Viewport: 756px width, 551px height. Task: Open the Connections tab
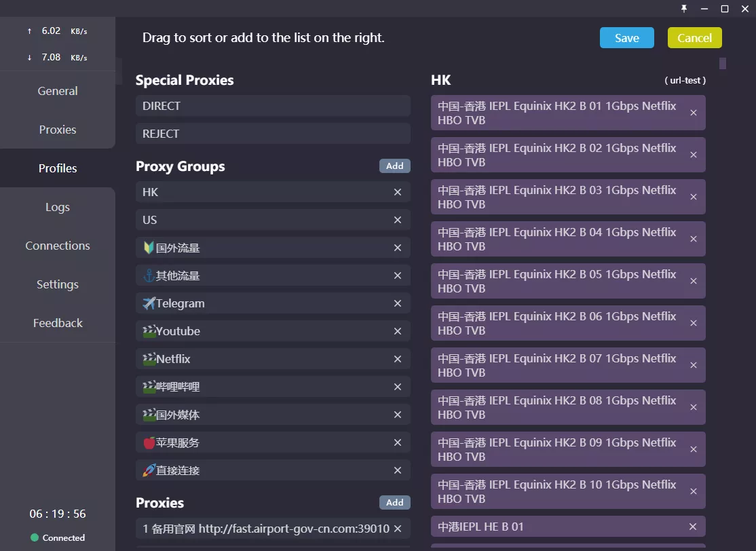(58, 246)
